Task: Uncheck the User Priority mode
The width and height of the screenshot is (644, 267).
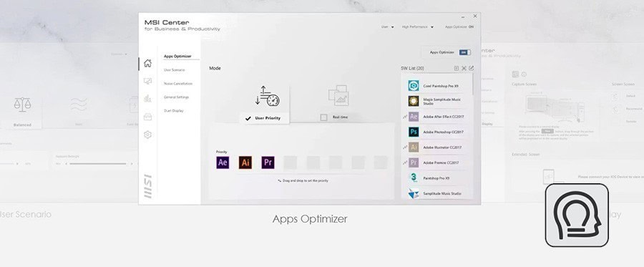Action: point(248,118)
